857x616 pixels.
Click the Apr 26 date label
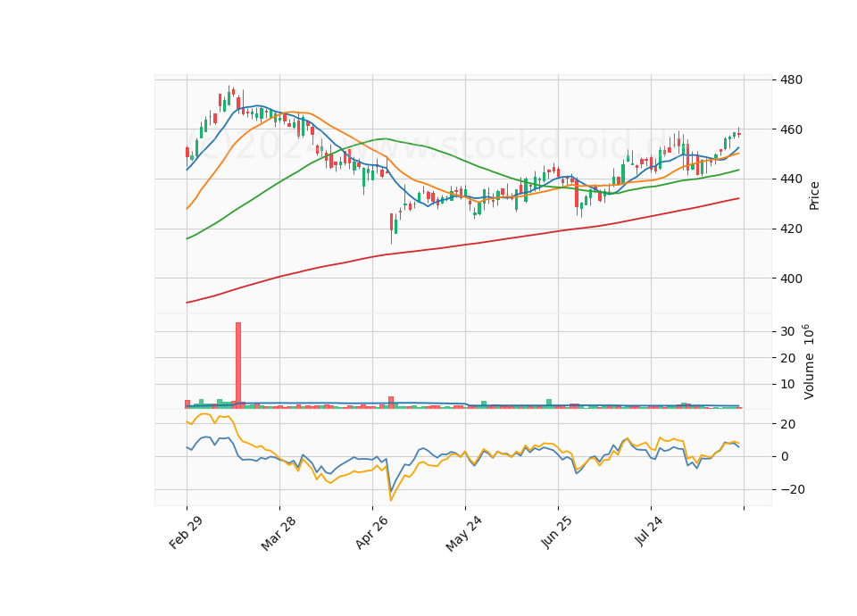pyautogui.click(x=371, y=532)
